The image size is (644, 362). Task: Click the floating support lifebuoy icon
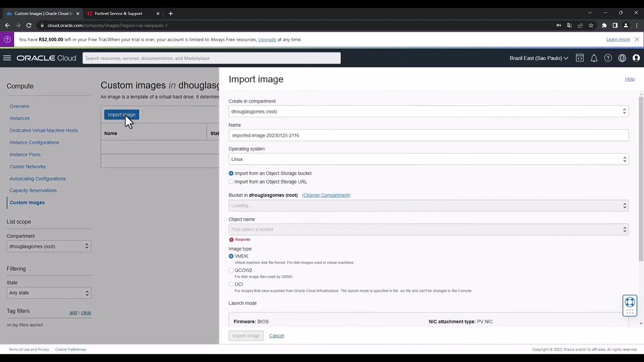630,302
